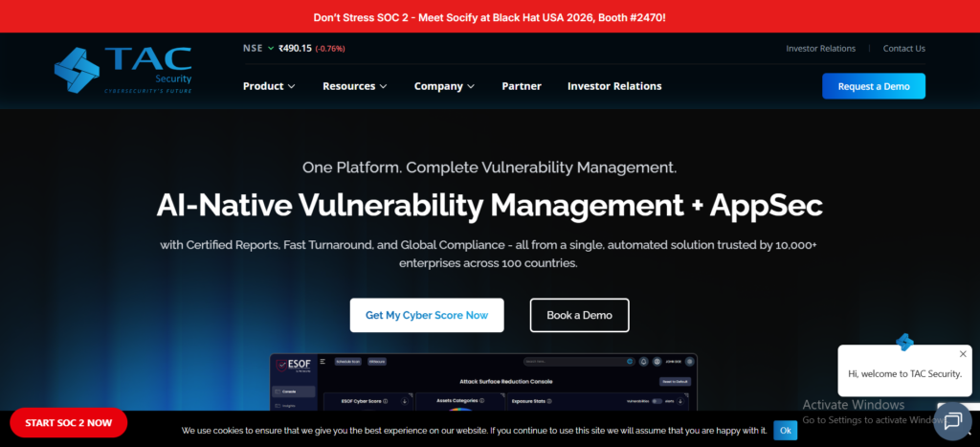Expand the Resources menu
Viewport: 980px width, 447px height.
(x=354, y=86)
